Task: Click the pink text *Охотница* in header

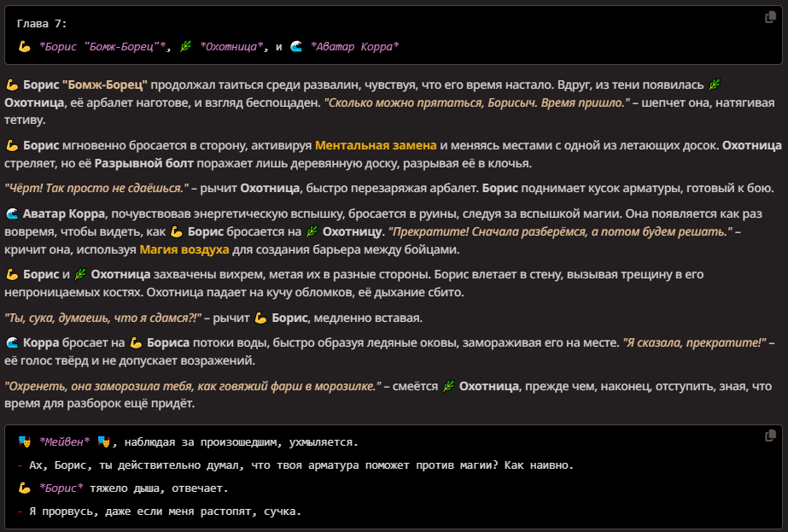Action: click(231, 47)
